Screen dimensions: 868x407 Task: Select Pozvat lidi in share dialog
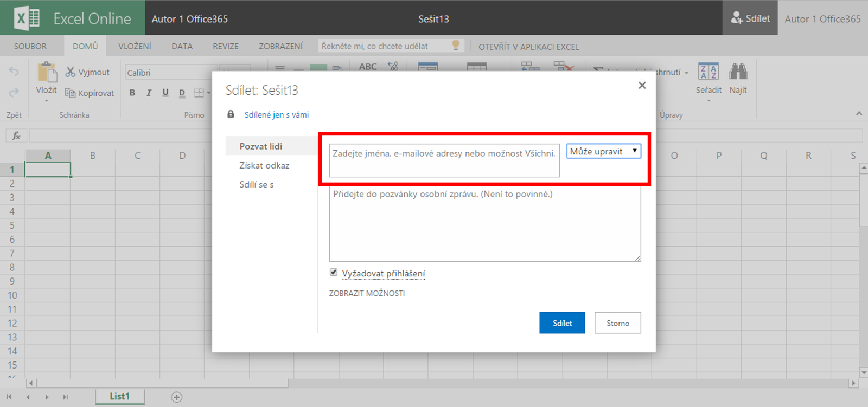pyautogui.click(x=271, y=146)
